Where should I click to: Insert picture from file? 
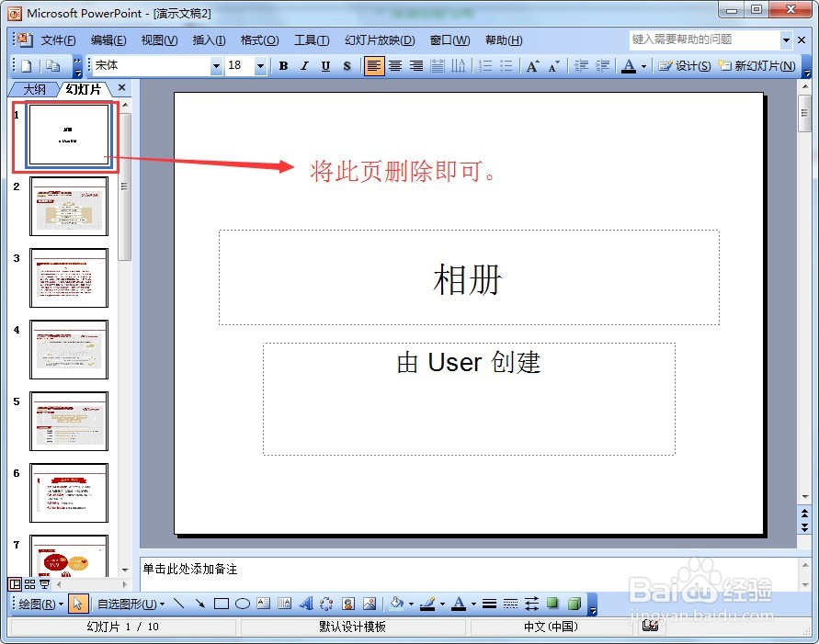click(x=370, y=604)
